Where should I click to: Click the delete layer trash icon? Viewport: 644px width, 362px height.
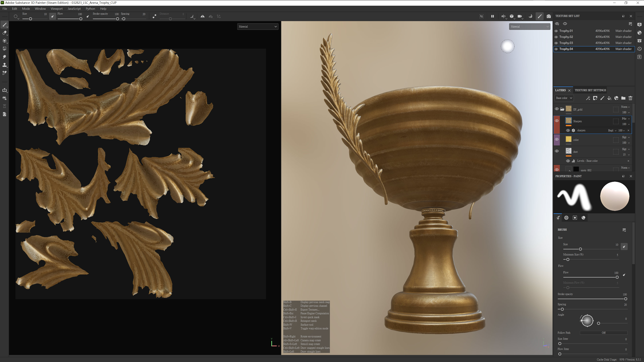point(630,98)
